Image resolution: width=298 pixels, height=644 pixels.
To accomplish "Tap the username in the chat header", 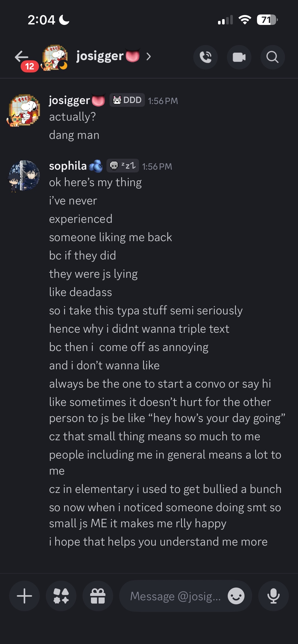I will (100, 56).
